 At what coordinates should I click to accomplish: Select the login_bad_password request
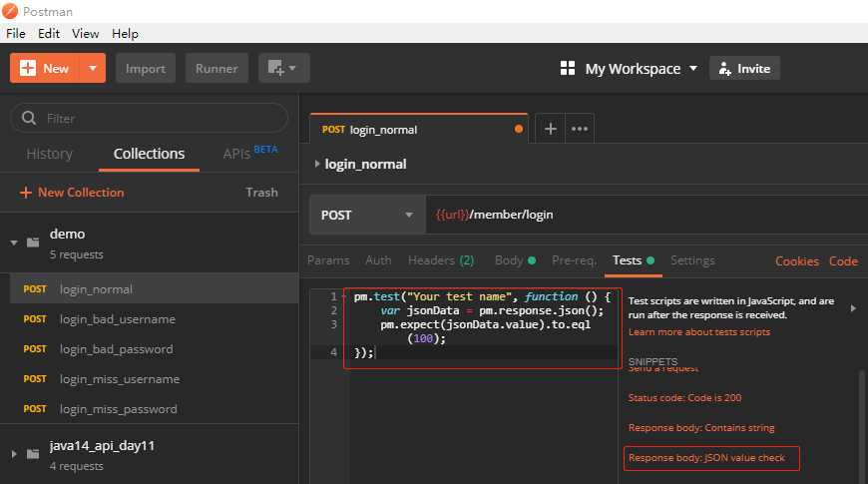(x=154, y=349)
